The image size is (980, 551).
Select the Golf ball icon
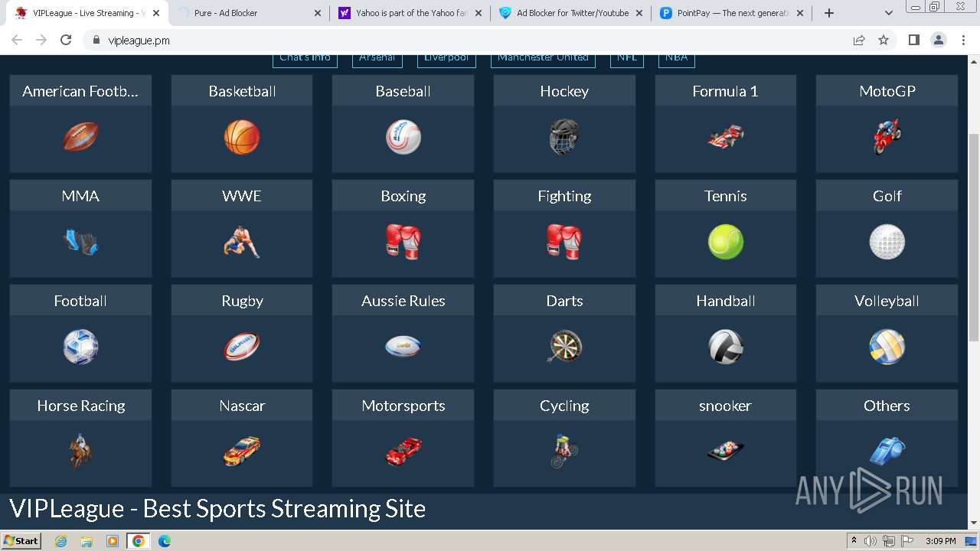(x=887, y=243)
